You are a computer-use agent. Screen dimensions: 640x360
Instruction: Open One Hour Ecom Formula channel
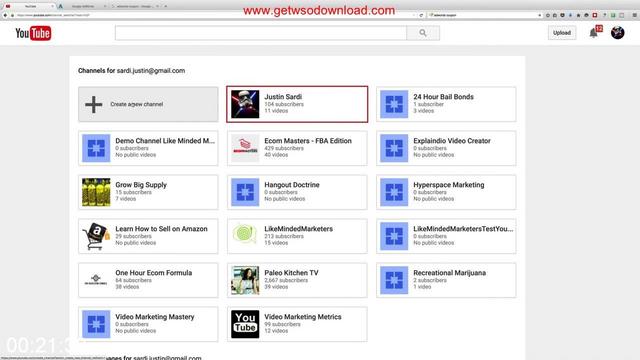pos(153,273)
